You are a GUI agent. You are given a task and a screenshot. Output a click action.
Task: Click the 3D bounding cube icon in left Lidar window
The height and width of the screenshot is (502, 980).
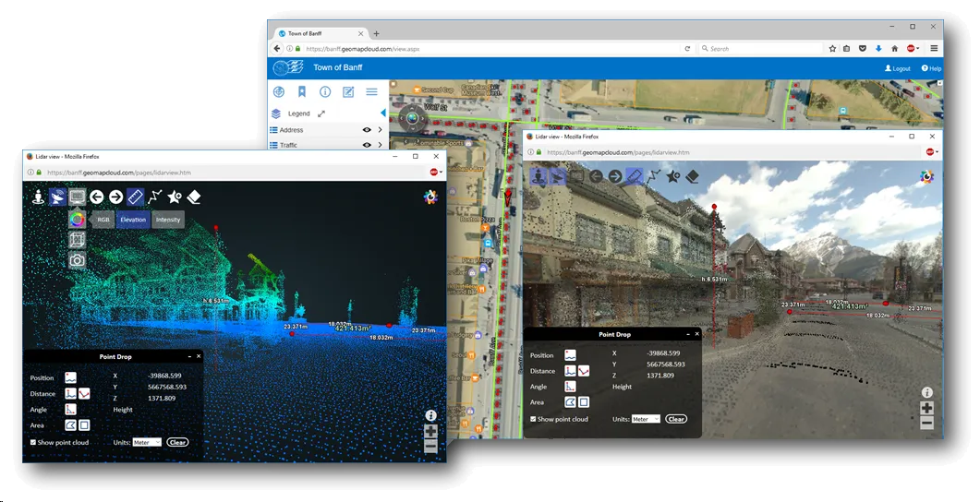click(77, 240)
